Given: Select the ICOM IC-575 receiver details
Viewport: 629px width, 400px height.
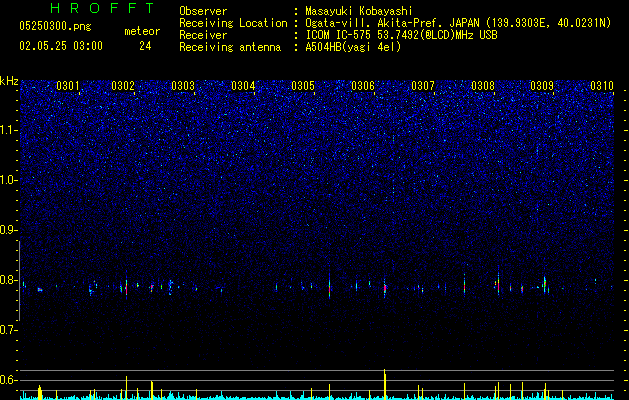Looking at the screenshot, I should click(x=401, y=35).
